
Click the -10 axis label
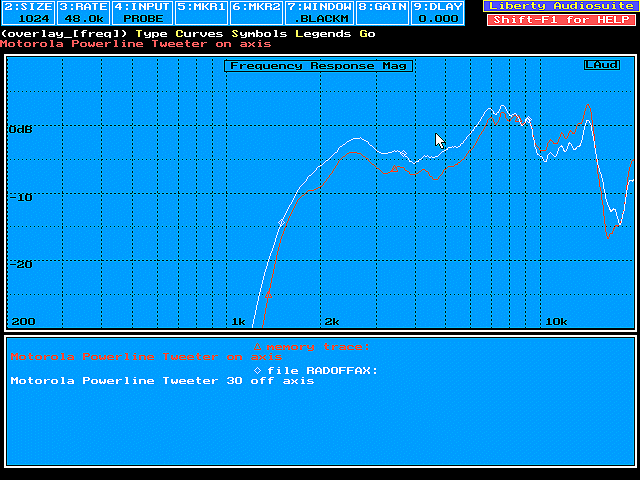pyautogui.click(x=20, y=197)
